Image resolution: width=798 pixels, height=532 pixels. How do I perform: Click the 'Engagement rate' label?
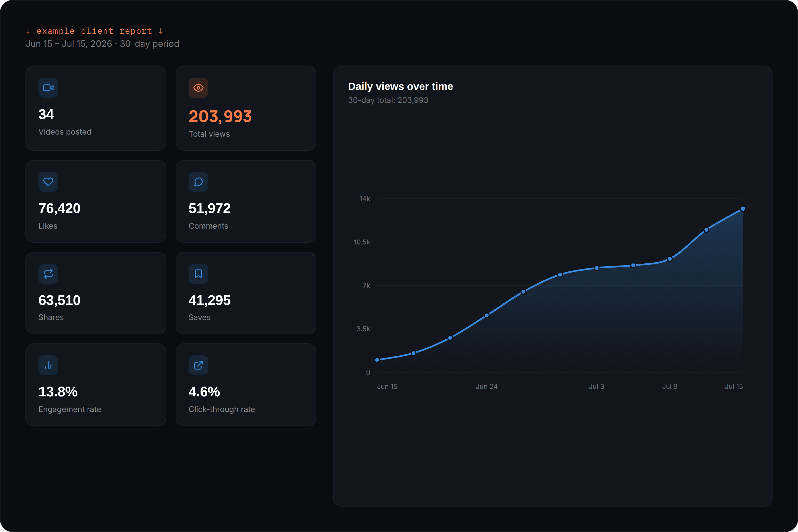pos(70,409)
